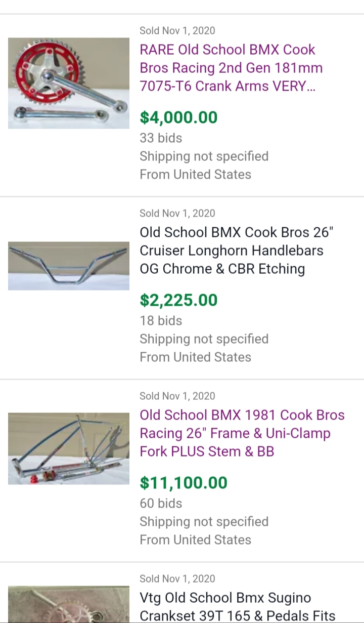Image resolution: width=364 pixels, height=623 pixels.
Task: Open the chrome Longhorn handlebars thumbnail
Action: [69, 266]
